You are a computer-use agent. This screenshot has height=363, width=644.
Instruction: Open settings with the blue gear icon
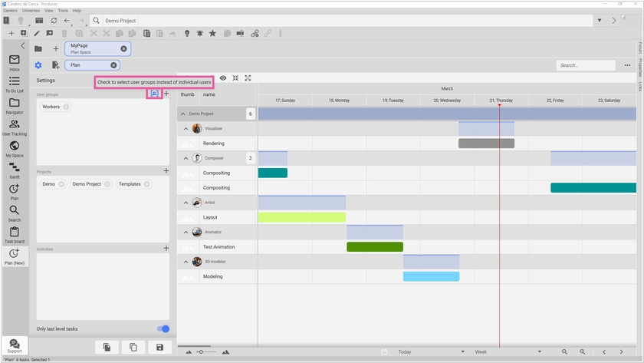[x=38, y=65]
